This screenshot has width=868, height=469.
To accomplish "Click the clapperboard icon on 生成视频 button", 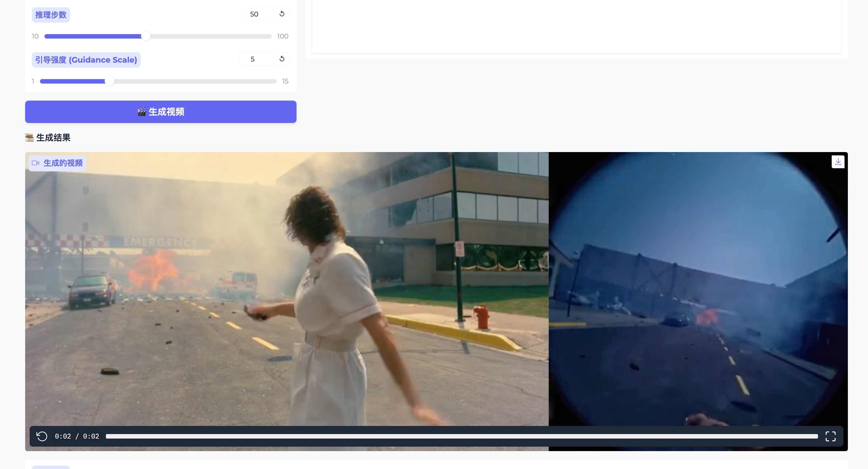I will pos(141,112).
